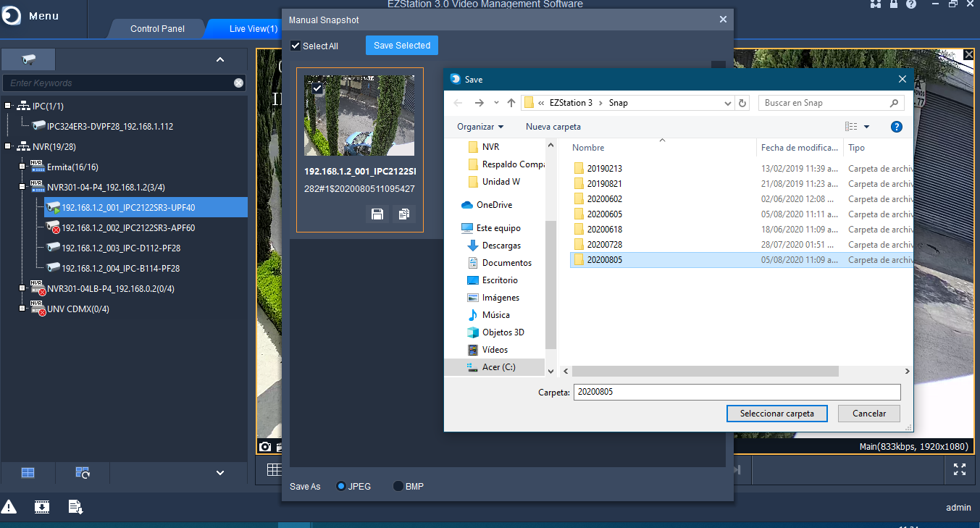Viewport: 980px width, 528px height.
Task: Switch to the Control Panel tab
Action: 157,29
